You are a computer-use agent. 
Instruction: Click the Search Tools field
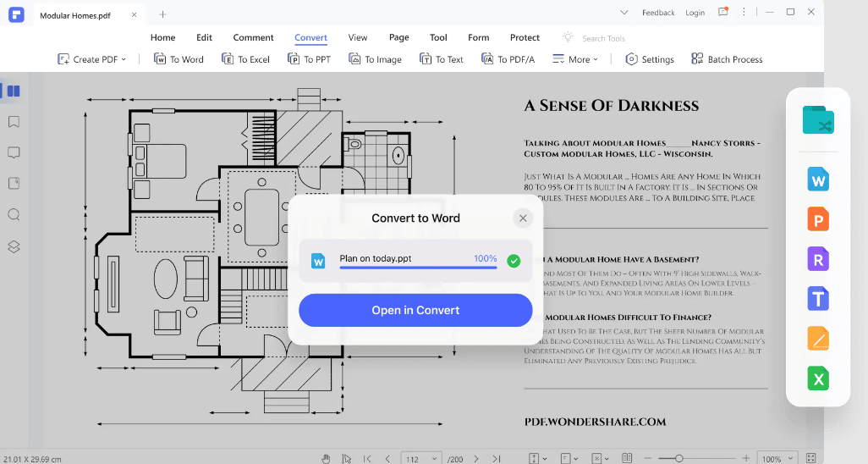(603, 38)
